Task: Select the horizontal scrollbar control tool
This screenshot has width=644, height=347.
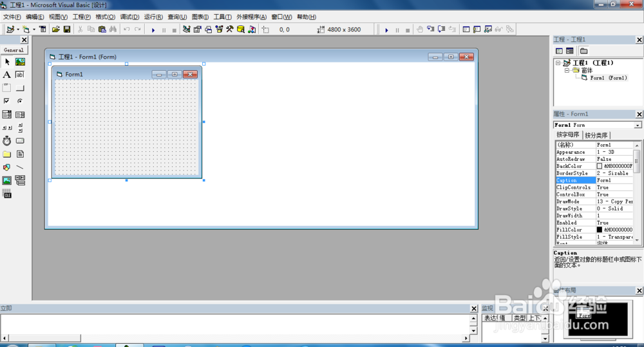Action: tap(7, 127)
